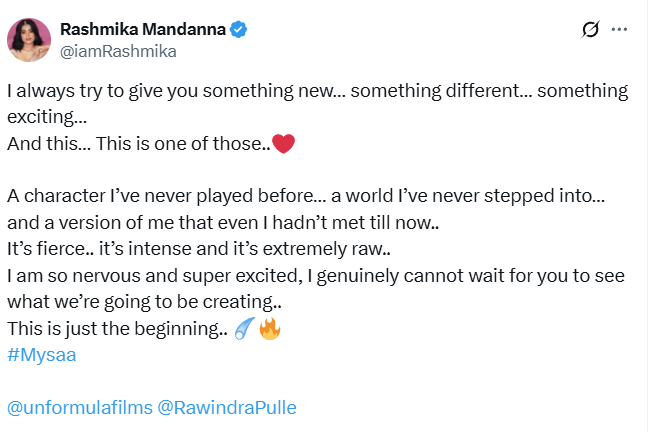The height and width of the screenshot is (432, 649).
Task: Open Rashmika Mandanna's profile picture
Action: click(28, 39)
